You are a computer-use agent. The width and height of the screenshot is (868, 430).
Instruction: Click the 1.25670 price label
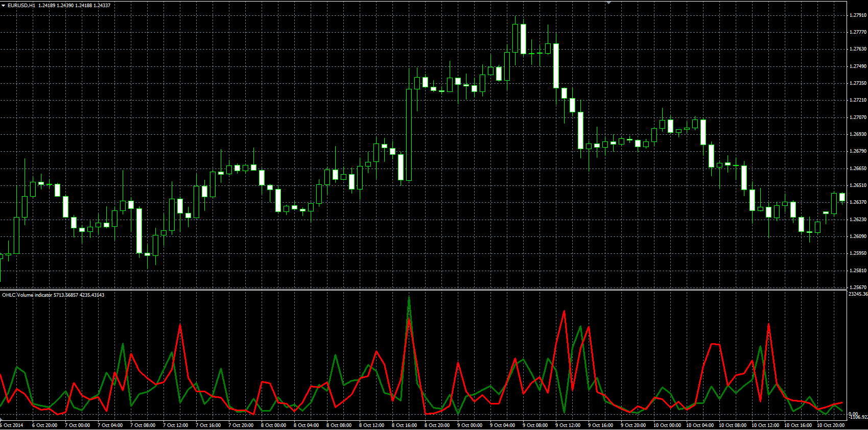coord(858,288)
